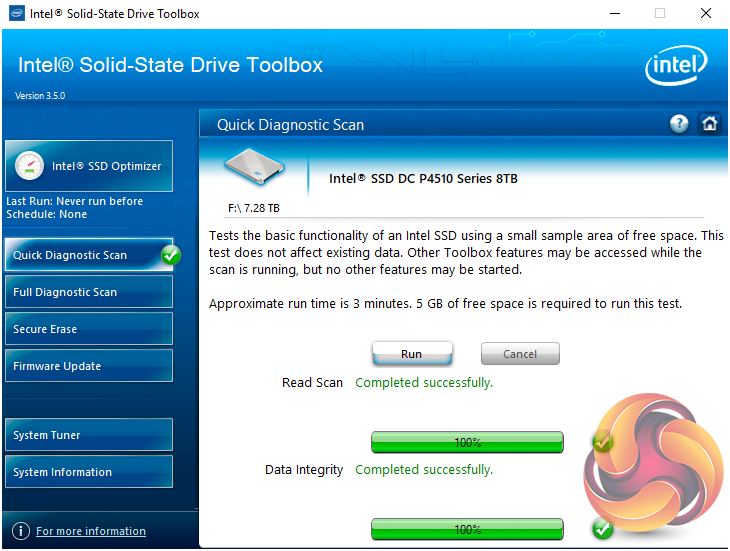
Task: Click the Quick Diagnostic Scan panel heading
Action: [291, 125]
